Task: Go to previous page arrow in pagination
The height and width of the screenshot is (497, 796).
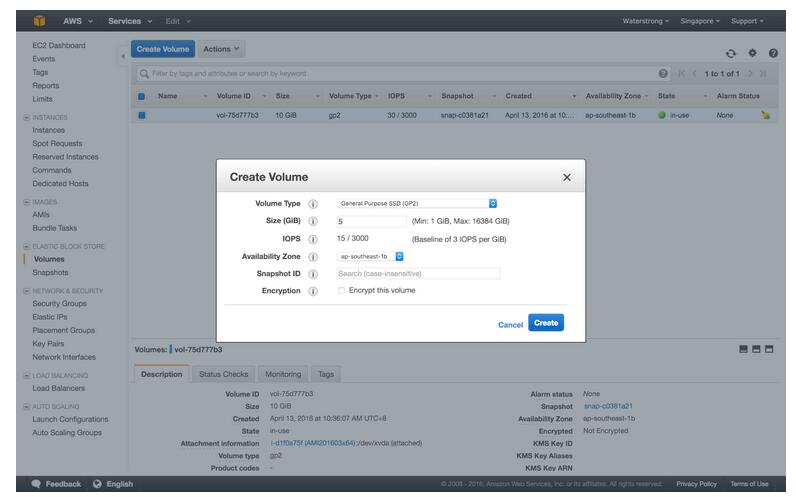Action: tap(694, 74)
